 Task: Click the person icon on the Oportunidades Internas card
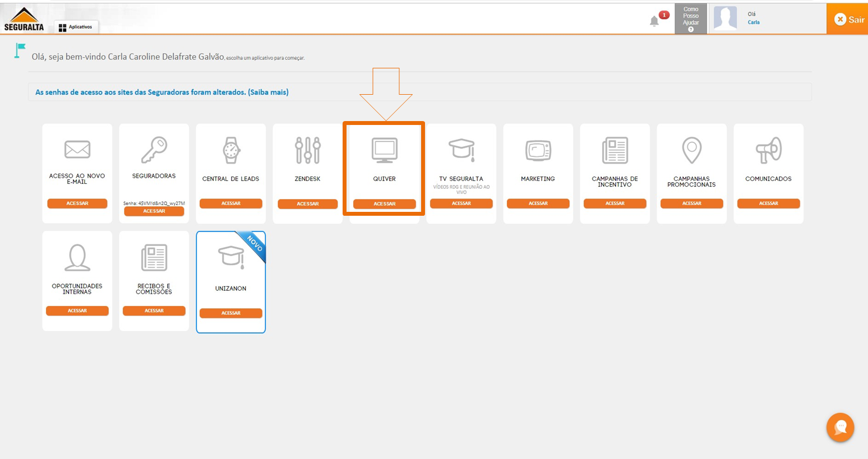pos(77,258)
